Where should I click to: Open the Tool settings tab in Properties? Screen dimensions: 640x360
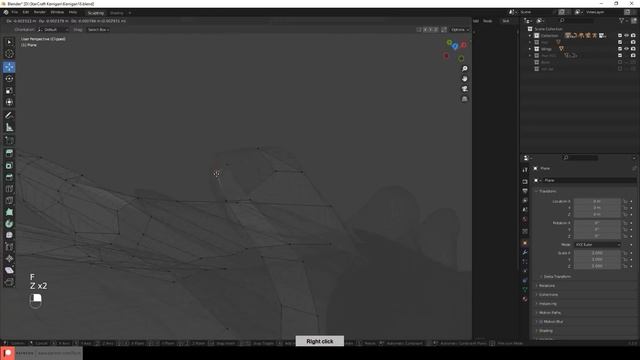point(525,170)
